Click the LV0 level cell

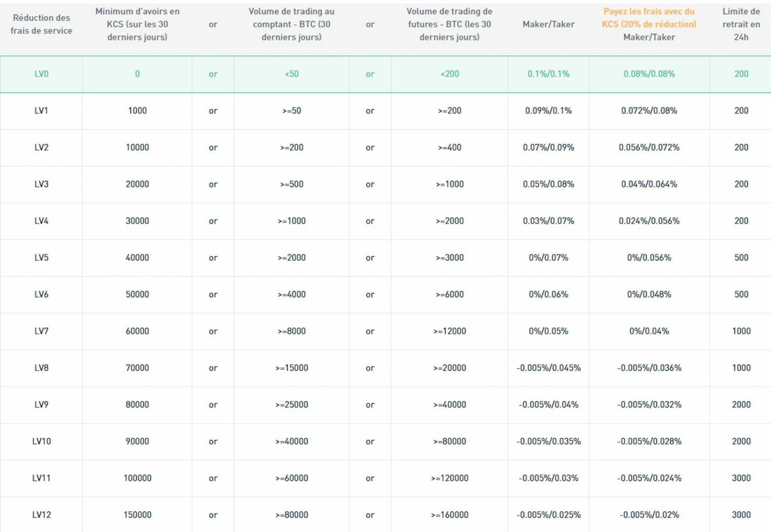[41, 74]
